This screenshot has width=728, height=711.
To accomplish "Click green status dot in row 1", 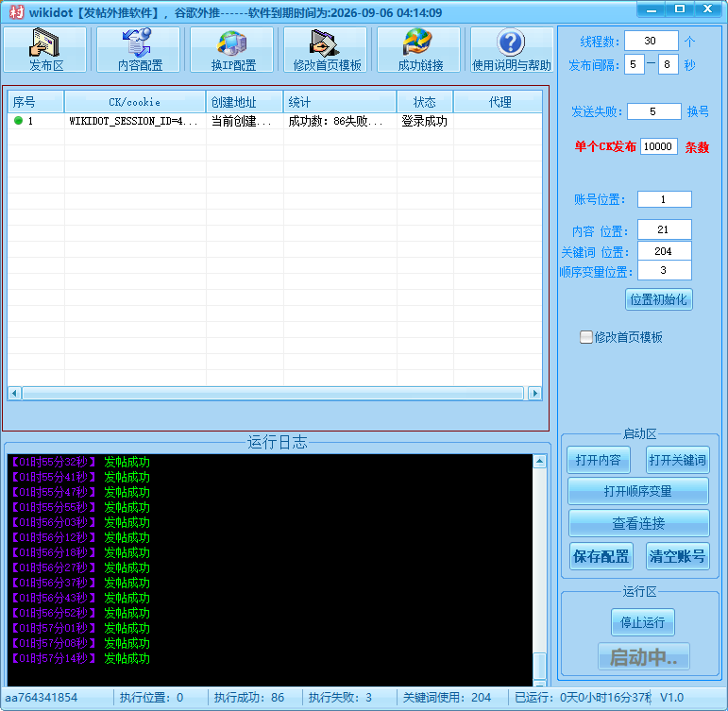I will pyautogui.click(x=18, y=121).
